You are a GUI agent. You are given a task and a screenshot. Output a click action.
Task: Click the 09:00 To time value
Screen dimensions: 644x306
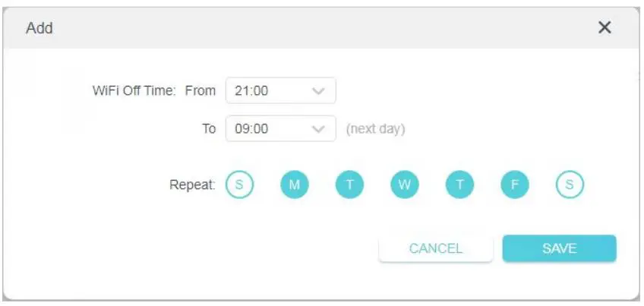coord(251,129)
